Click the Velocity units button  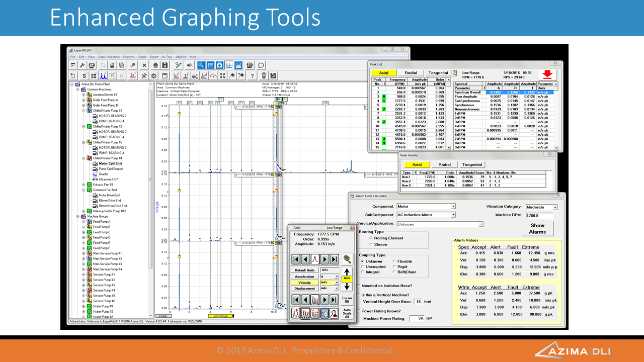(x=304, y=283)
